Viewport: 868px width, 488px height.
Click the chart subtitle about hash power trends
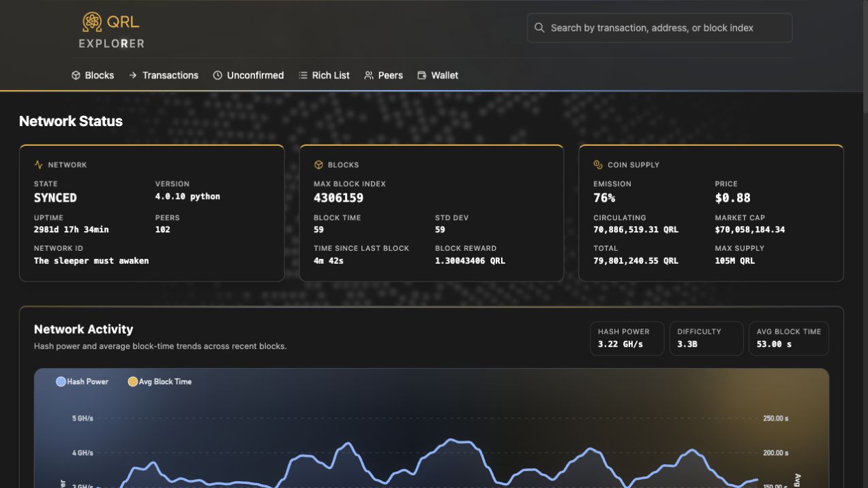click(160, 346)
